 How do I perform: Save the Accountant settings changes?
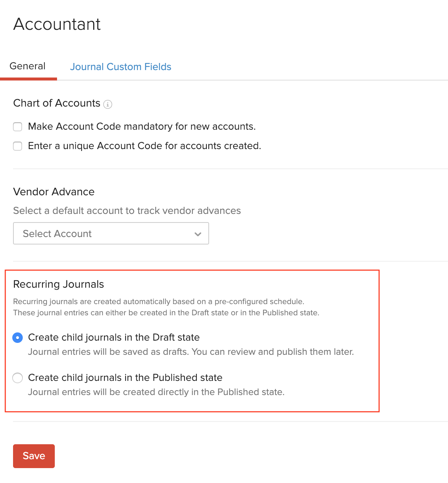point(34,456)
